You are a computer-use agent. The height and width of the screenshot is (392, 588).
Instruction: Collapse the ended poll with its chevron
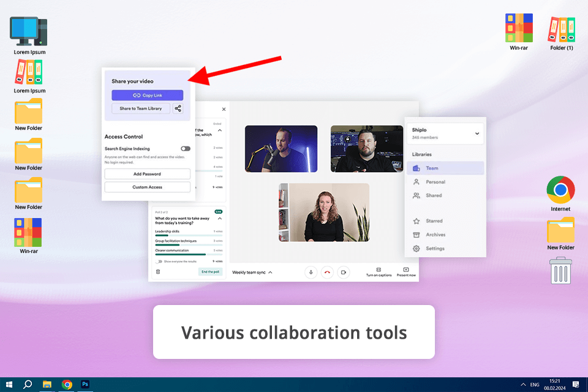[x=220, y=130]
